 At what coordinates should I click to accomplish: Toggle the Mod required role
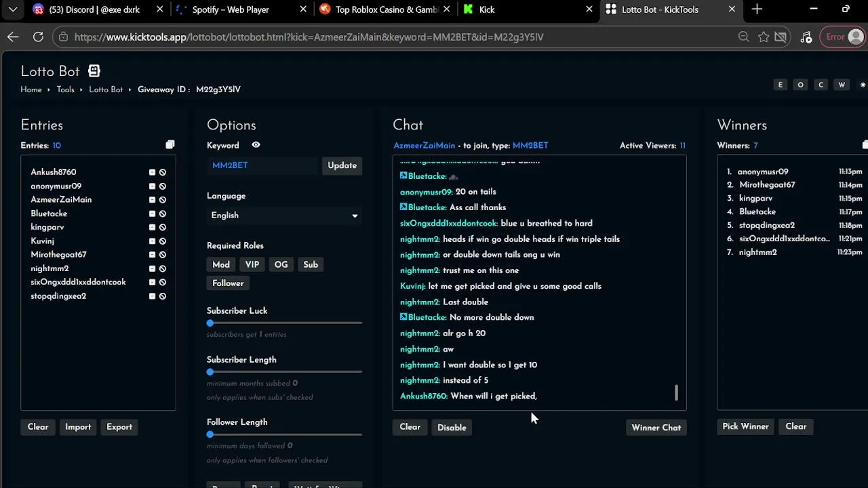(221, 264)
